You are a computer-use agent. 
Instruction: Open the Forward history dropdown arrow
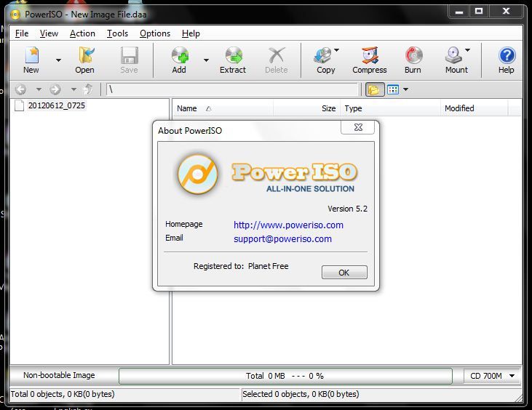pos(74,89)
